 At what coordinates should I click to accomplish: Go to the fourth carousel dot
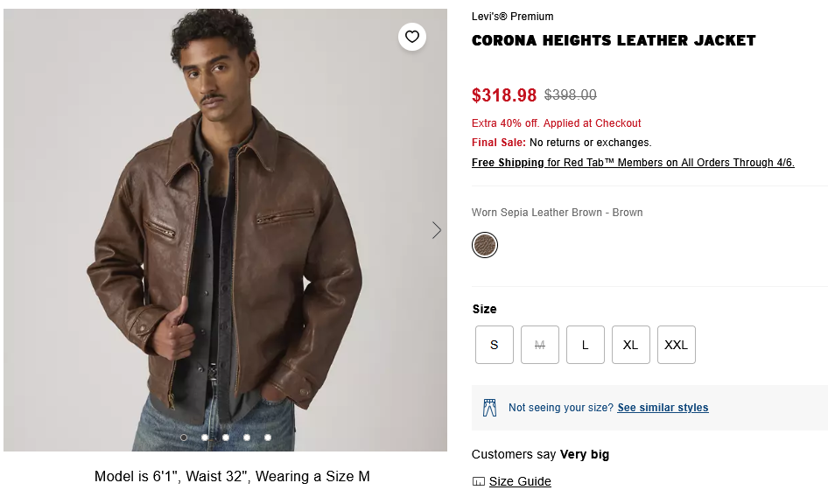247,437
